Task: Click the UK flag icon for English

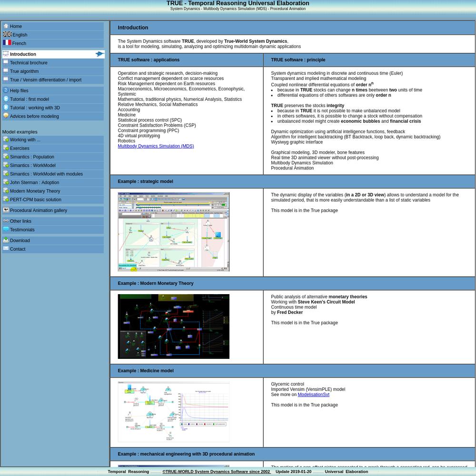Action: [x=7, y=34]
